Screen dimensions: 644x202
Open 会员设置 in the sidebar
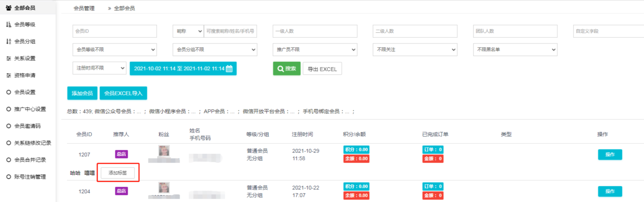[25, 92]
